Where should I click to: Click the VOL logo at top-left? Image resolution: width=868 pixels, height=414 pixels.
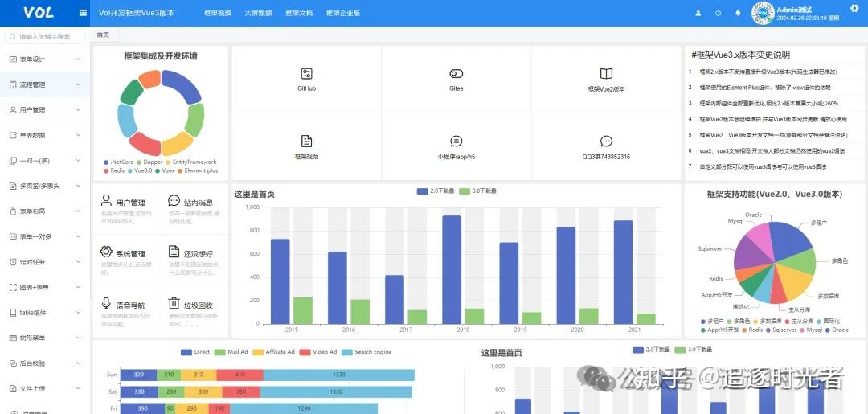click(39, 13)
